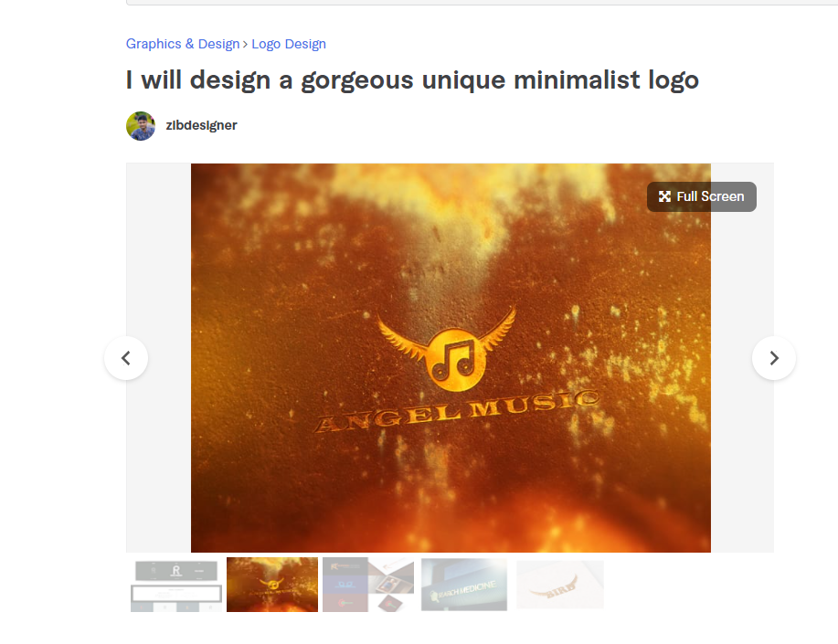Image resolution: width=838 pixels, height=644 pixels.
Task: Open the Logo Design subcategory link
Action: 289,44
